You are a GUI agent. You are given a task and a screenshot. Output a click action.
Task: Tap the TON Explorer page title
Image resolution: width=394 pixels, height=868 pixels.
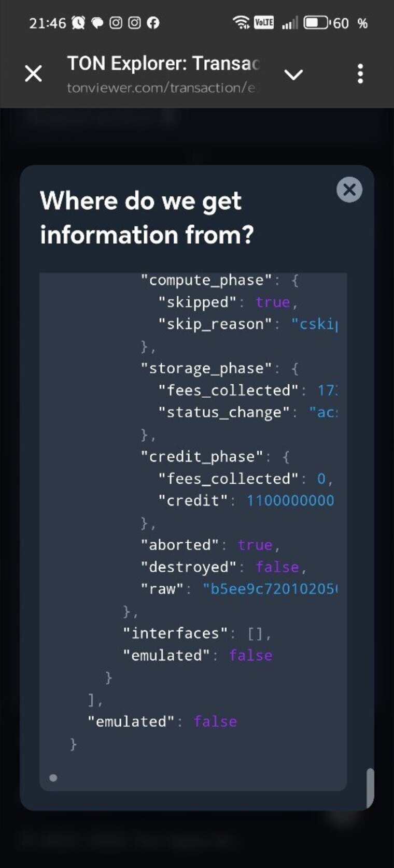(163, 64)
